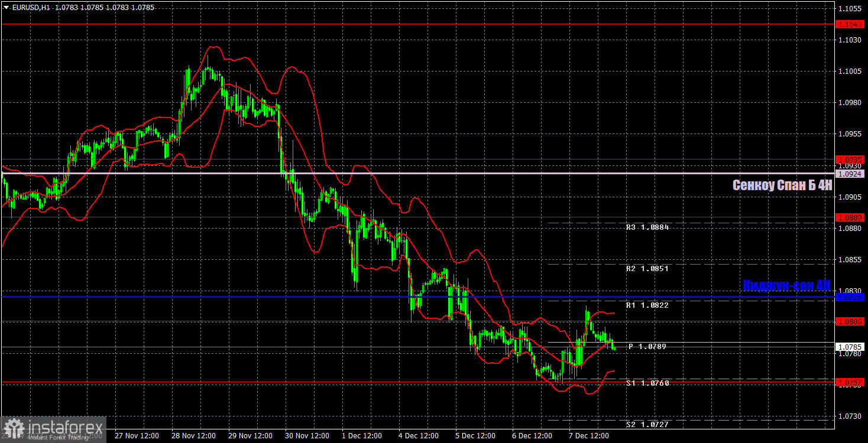Image resolution: width=868 pixels, height=443 pixels.
Task: Click the '4 Dec 12:00' time axis label
Action: [419, 436]
